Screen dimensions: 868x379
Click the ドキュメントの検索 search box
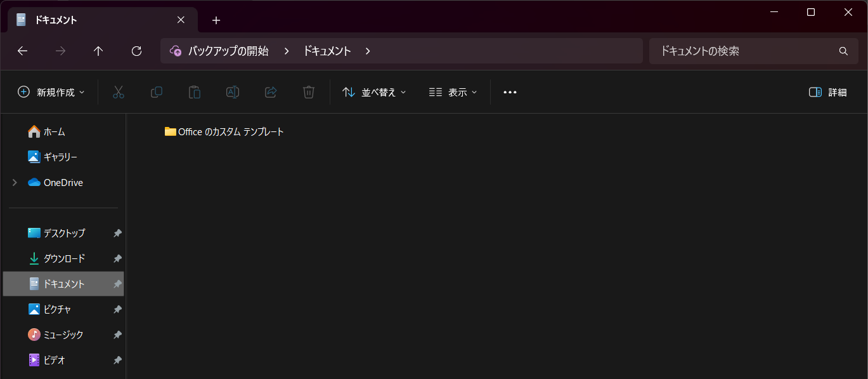coord(754,51)
